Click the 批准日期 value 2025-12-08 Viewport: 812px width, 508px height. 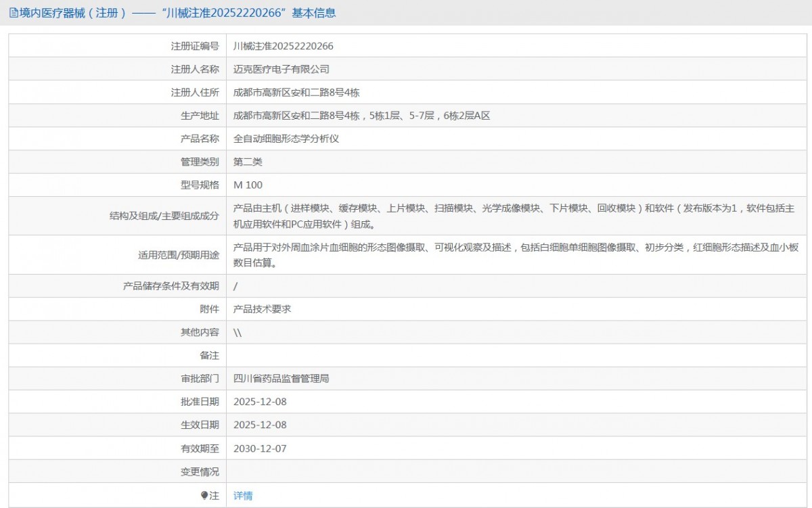(x=260, y=402)
